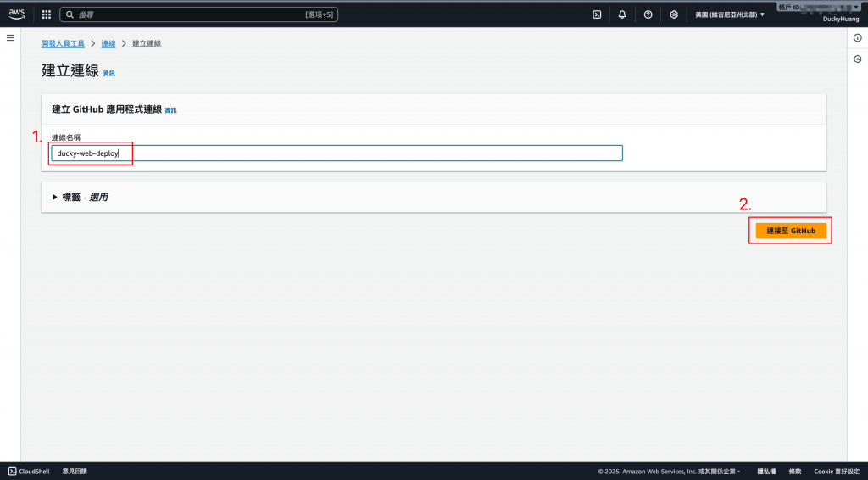Go to 連線 breadcrumb link
868x480 pixels.
point(108,43)
